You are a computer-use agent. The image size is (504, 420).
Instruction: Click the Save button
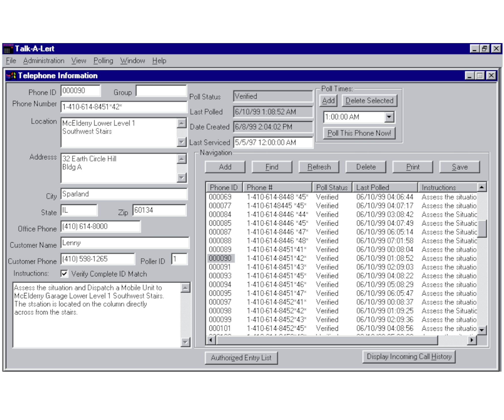tap(460, 167)
